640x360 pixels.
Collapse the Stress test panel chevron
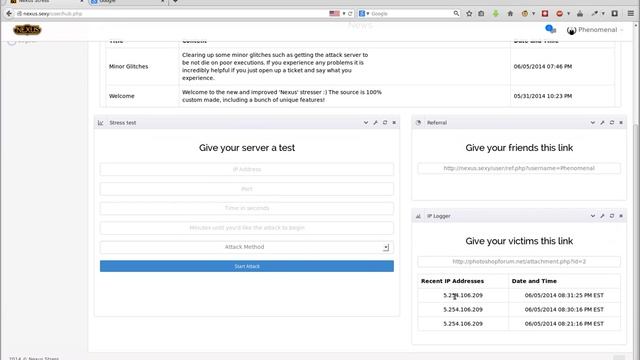[366, 122]
